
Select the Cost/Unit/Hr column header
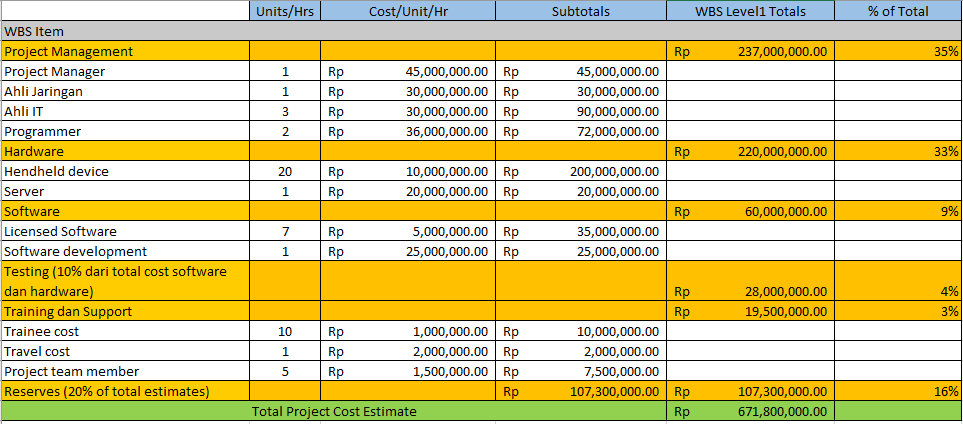408,10
